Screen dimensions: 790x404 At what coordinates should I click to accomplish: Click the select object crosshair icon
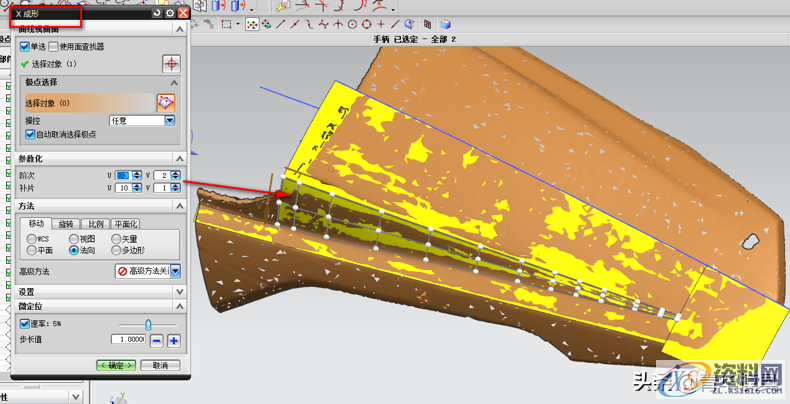pos(171,63)
